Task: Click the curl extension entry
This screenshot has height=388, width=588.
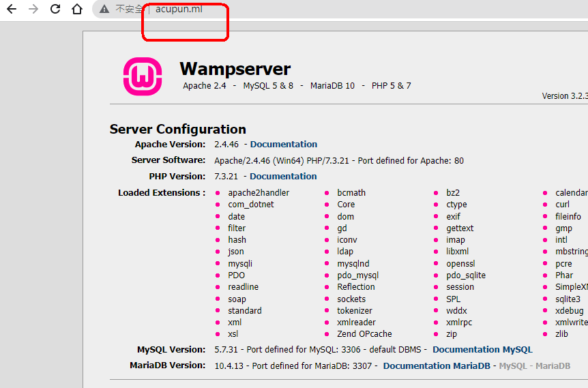Action: click(x=562, y=205)
